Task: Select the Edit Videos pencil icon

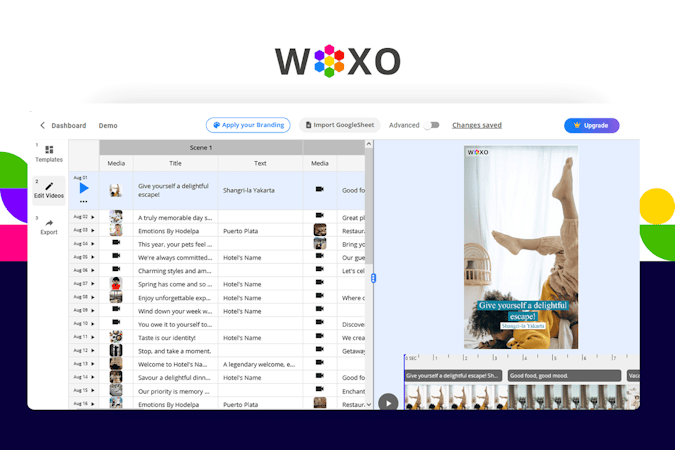Action: (49, 186)
